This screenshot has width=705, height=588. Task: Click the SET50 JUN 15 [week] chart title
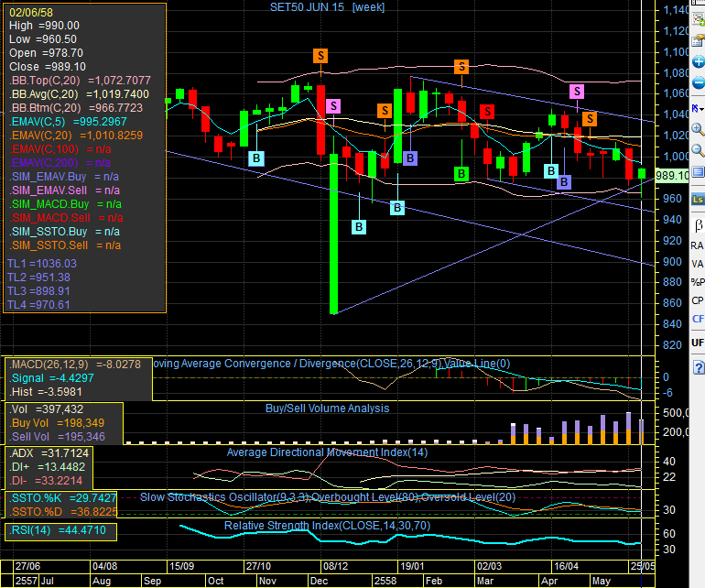(x=327, y=7)
